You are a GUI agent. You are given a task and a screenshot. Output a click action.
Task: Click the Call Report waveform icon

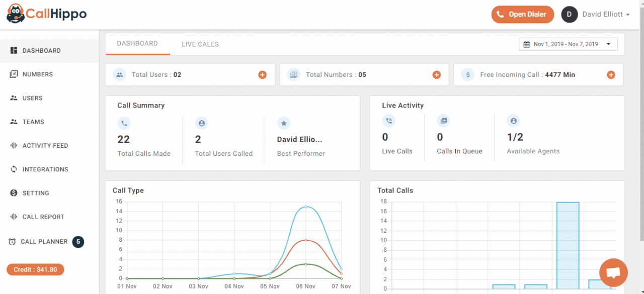(14, 217)
